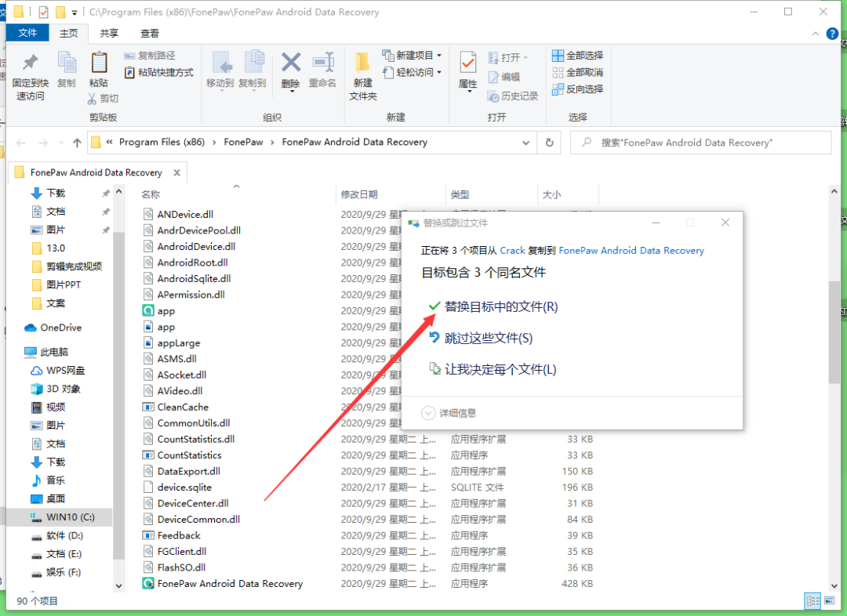Open 3D Objects in sidebar
Viewport: 847px width, 616px height.
point(56,389)
